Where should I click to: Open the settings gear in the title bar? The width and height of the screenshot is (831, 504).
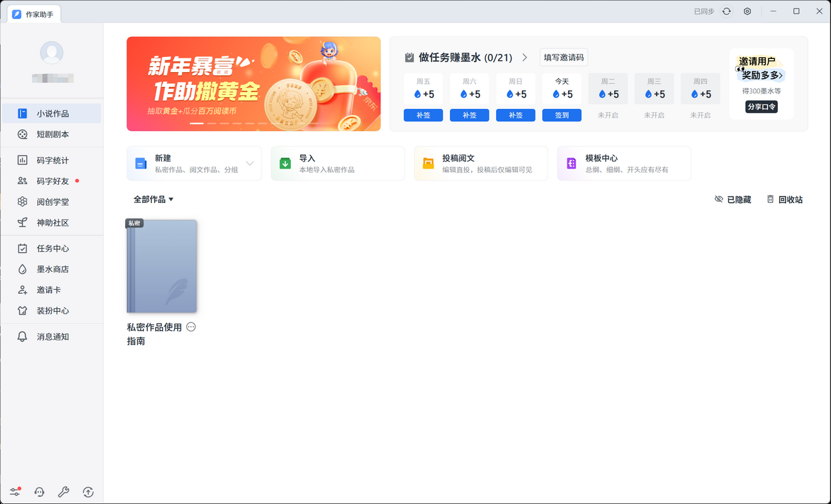point(747,11)
